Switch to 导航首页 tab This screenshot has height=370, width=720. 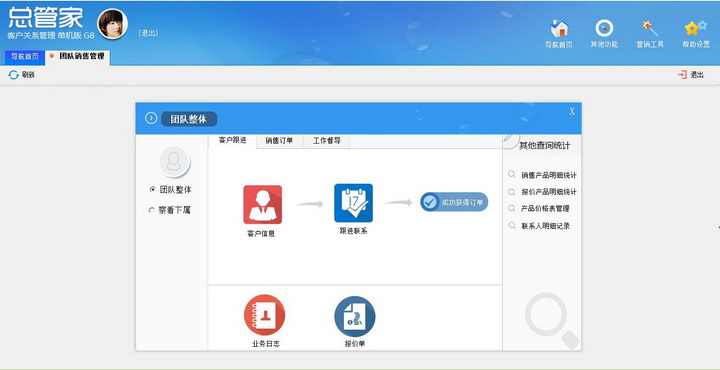pos(25,57)
